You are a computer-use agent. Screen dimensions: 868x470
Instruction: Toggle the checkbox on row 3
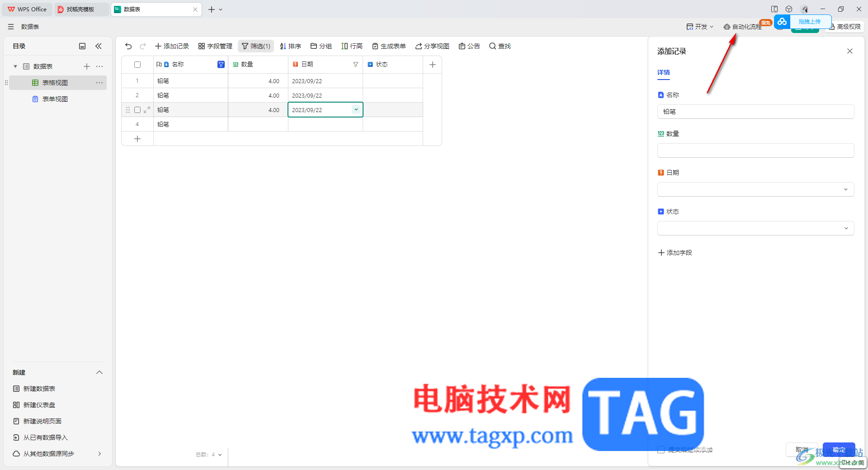point(137,110)
